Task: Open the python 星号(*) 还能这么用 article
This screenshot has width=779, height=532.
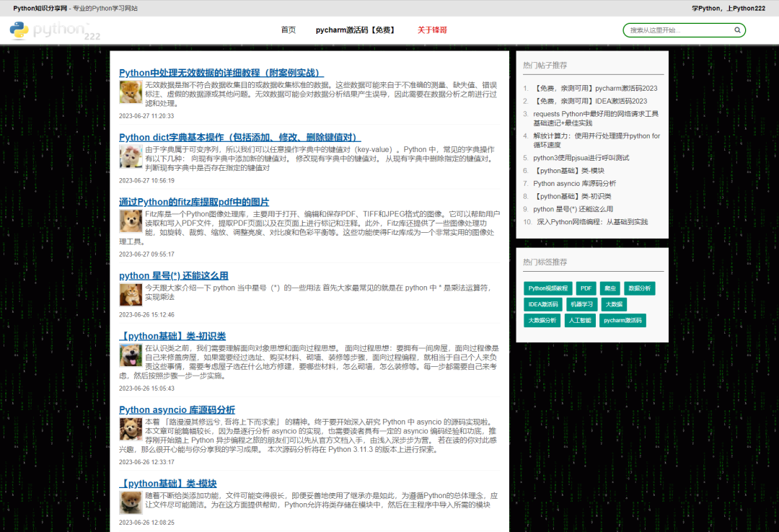Action: (x=175, y=275)
